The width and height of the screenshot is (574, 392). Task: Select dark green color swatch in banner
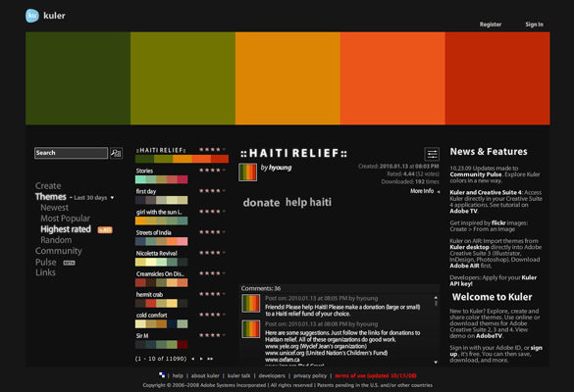coord(78,78)
